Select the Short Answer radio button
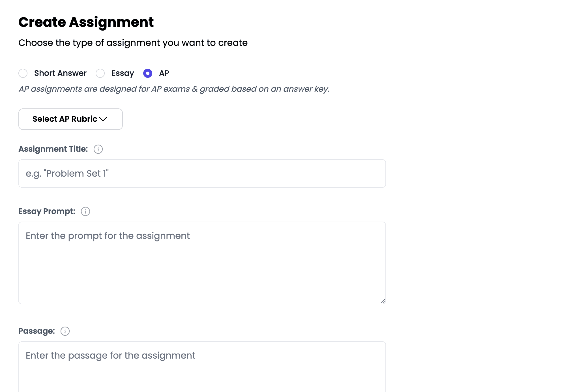The width and height of the screenshot is (577, 392). [x=23, y=73]
